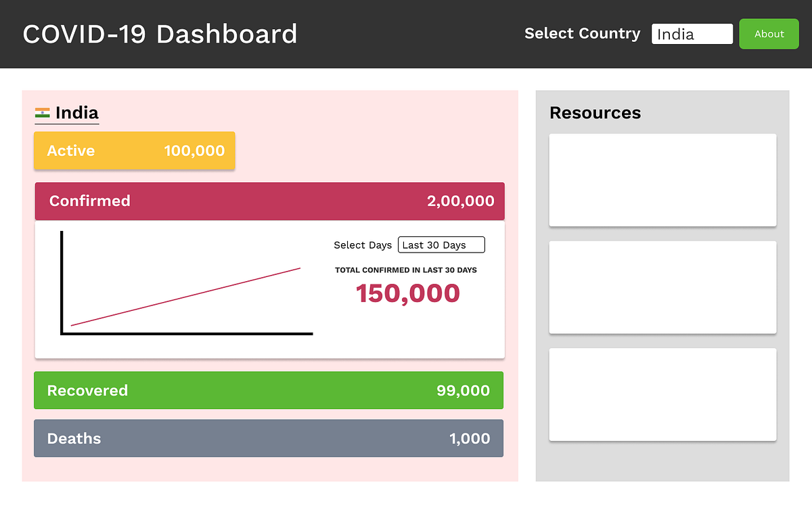Click the 150,000 confirmed total figure

click(x=406, y=293)
